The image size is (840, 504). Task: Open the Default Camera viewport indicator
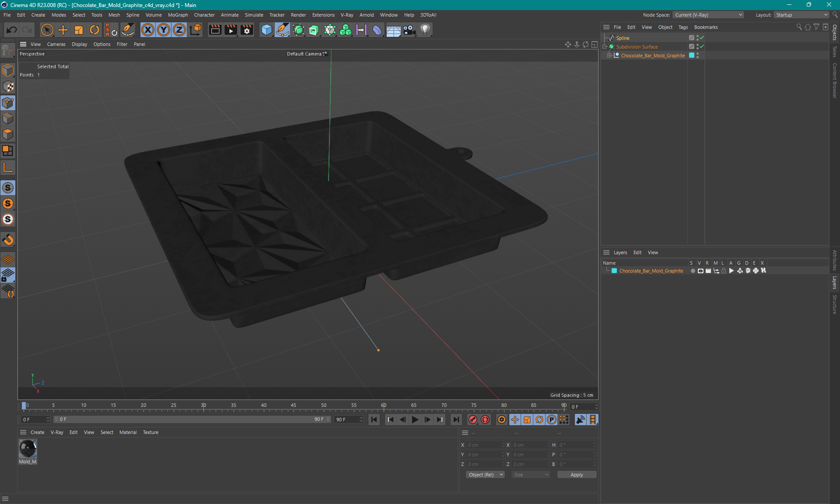[x=307, y=54]
